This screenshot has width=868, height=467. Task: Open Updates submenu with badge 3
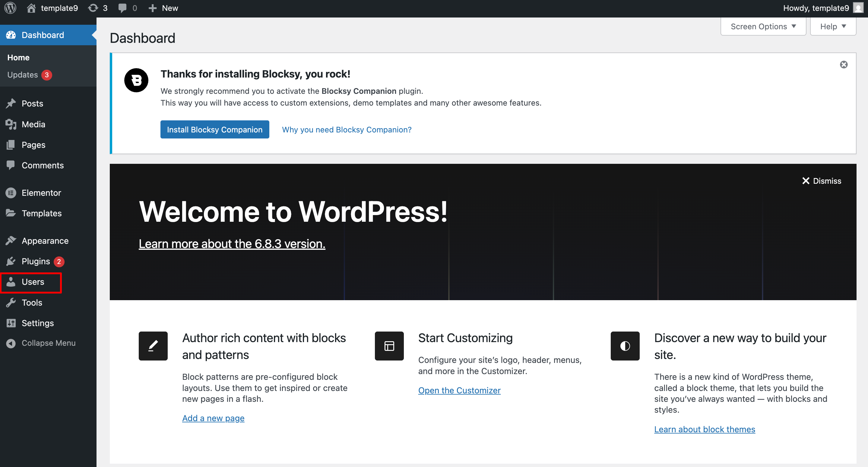[23, 75]
